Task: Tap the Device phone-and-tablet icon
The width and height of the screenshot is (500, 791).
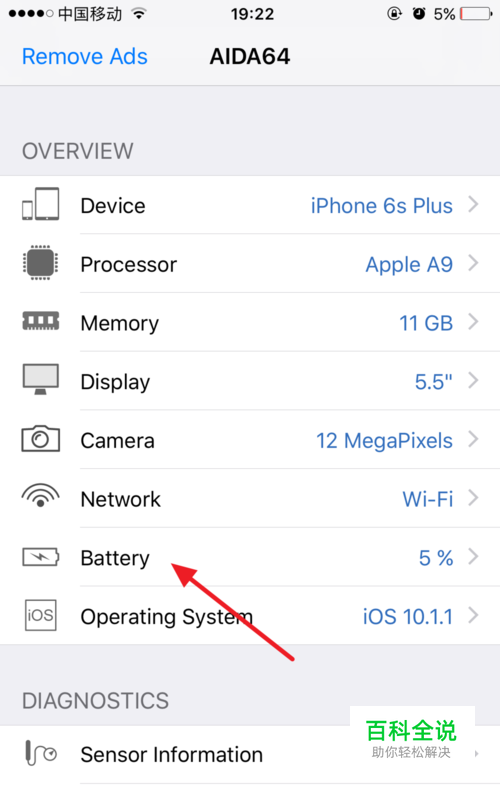Action: (40, 204)
